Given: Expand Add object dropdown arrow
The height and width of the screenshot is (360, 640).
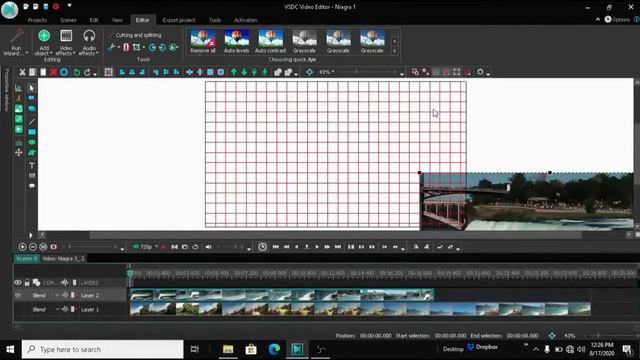Looking at the screenshot, I should 51,53.
